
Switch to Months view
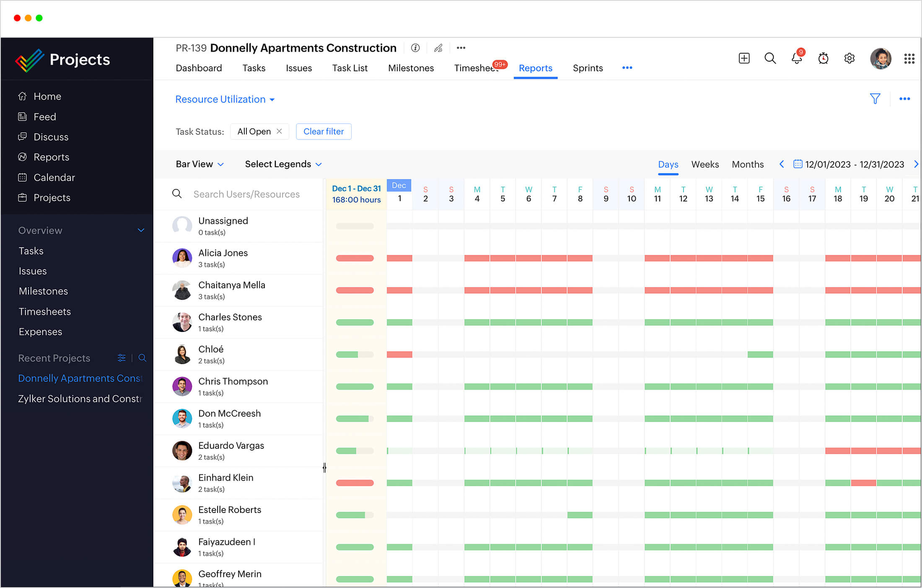pos(747,164)
